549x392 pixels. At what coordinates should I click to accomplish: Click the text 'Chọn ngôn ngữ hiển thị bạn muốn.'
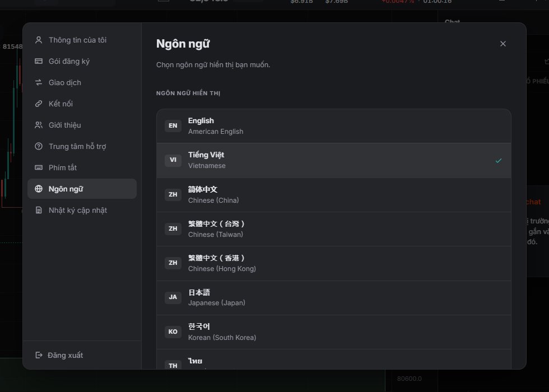[213, 65]
